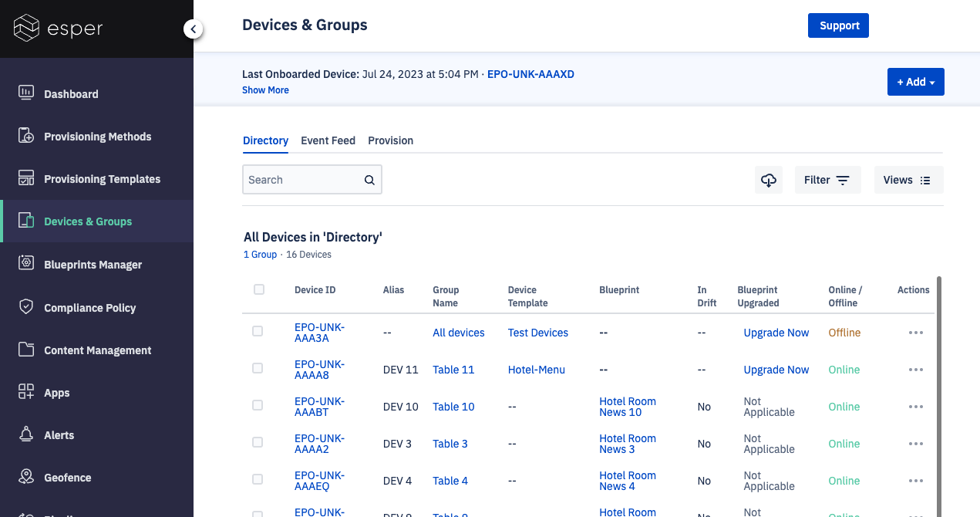
Task: Open the Hotel Room News 3 blueprint
Action: point(628,444)
